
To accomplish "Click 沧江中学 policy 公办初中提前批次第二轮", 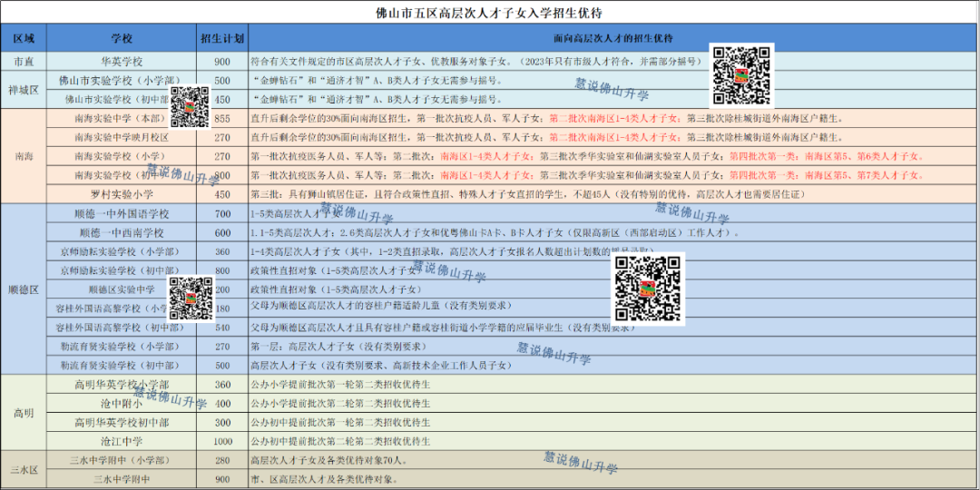I will point(340,441).
